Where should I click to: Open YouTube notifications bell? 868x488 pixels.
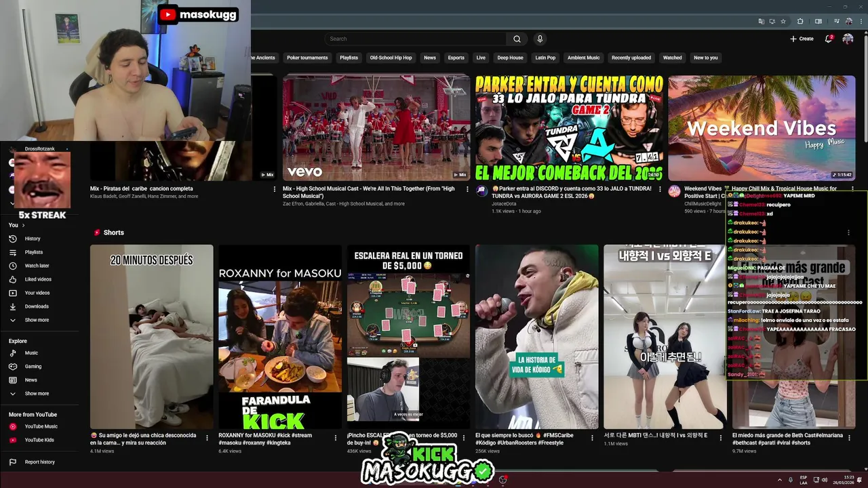[829, 39]
